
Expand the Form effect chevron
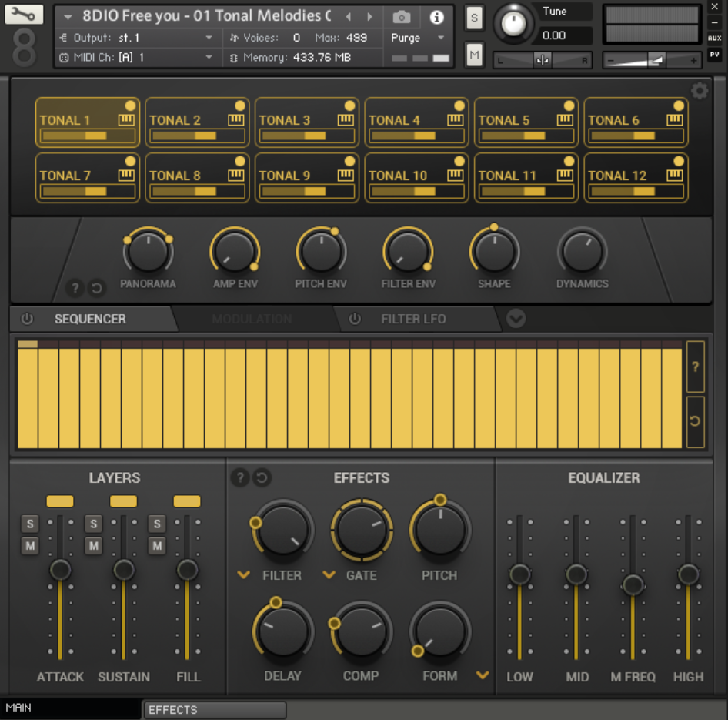click(483, 675)
